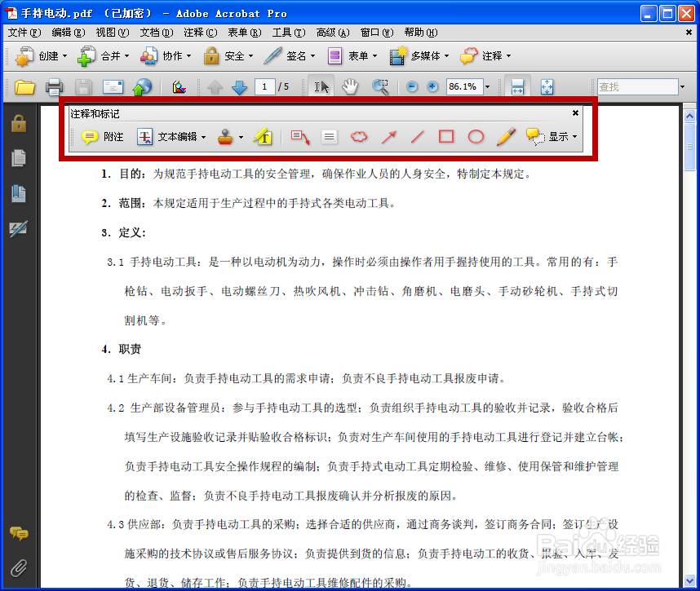Choose the Rectangle drawing tool
The width and height of the screenshot is (700, 591).
coord(445,136)
